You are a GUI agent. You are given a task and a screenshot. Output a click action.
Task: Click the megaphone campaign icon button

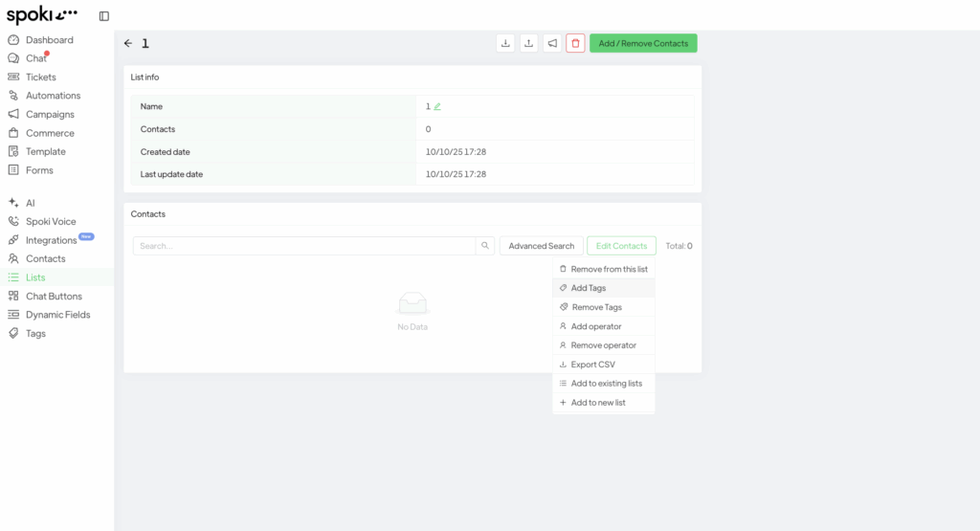[552, 43]
